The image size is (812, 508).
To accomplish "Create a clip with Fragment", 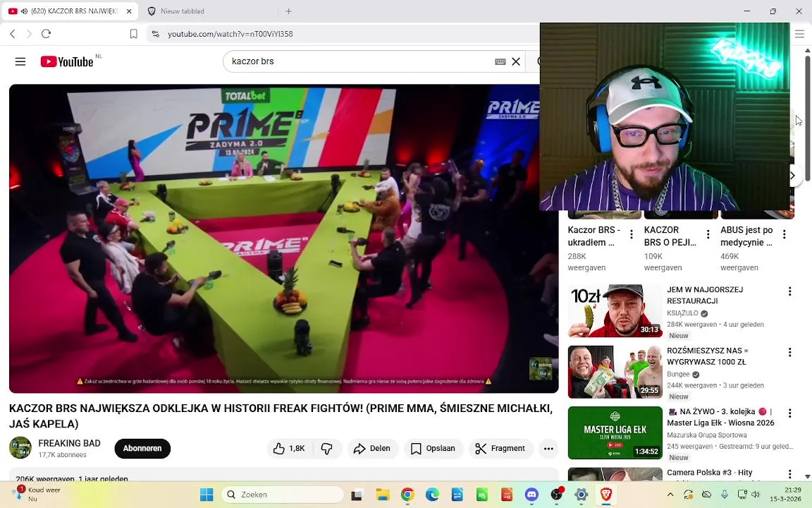I will [x=500, y=449].
